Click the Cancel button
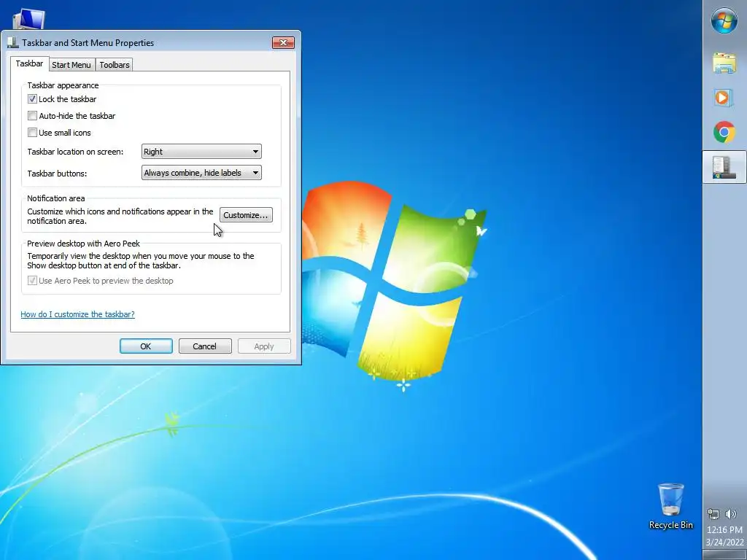The image size is (747, 560). click(x=205, y=346)
